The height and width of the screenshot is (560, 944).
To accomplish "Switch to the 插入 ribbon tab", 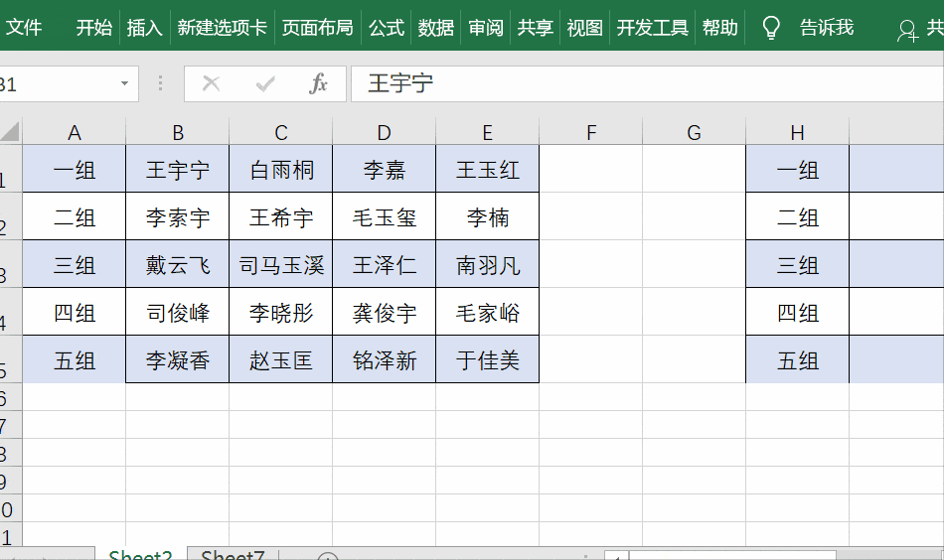I will click(x=144, y=28).
